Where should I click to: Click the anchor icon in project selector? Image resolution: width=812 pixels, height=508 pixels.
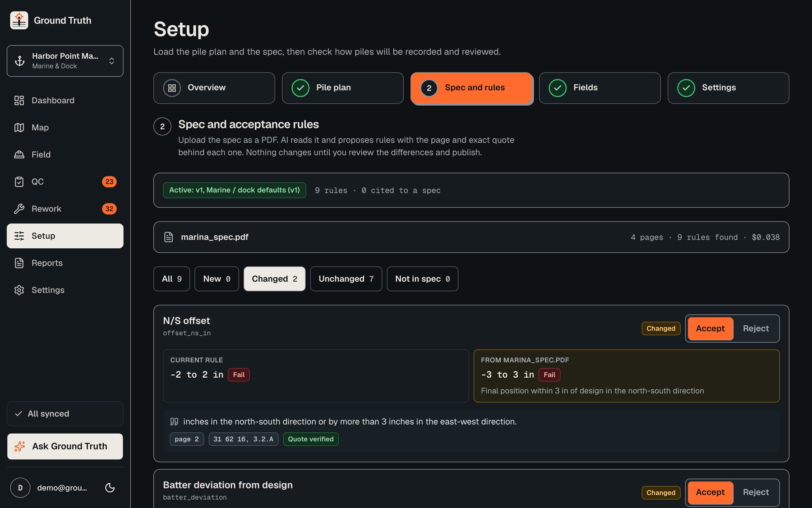[x=20, y=61]
